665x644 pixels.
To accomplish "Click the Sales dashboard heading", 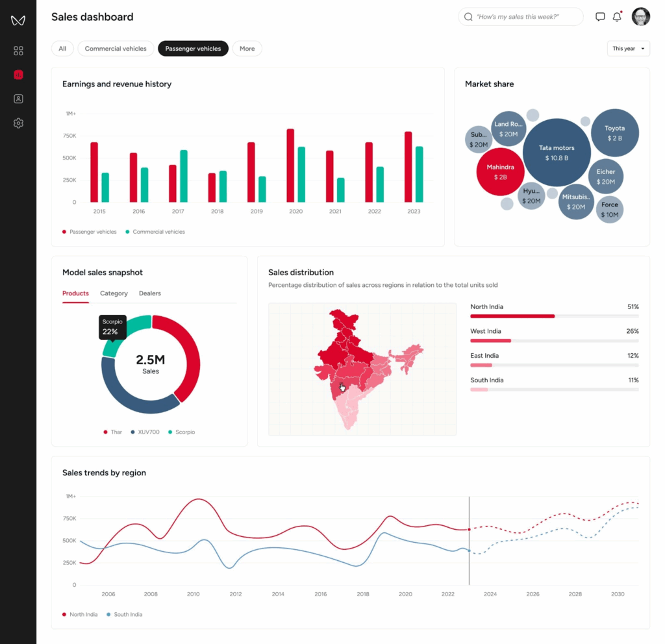I will point(92,17).
